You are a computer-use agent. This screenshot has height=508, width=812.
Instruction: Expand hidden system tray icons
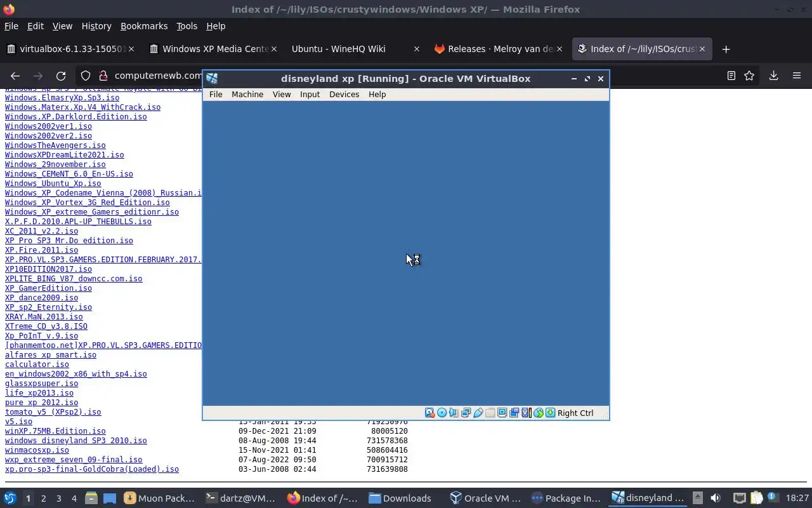point(698,498)
